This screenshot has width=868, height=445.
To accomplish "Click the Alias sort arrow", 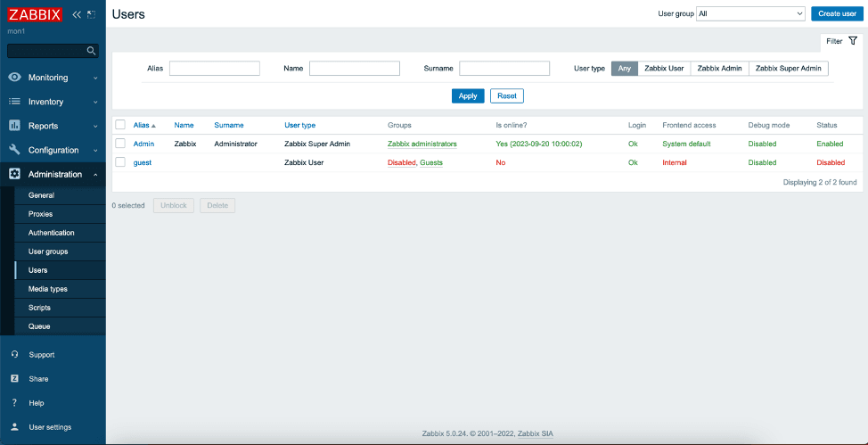I will (153, 126).
